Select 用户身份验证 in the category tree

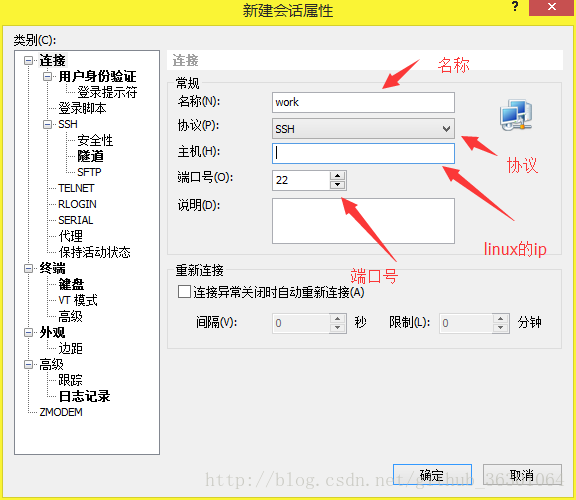(x=97, y=76)
